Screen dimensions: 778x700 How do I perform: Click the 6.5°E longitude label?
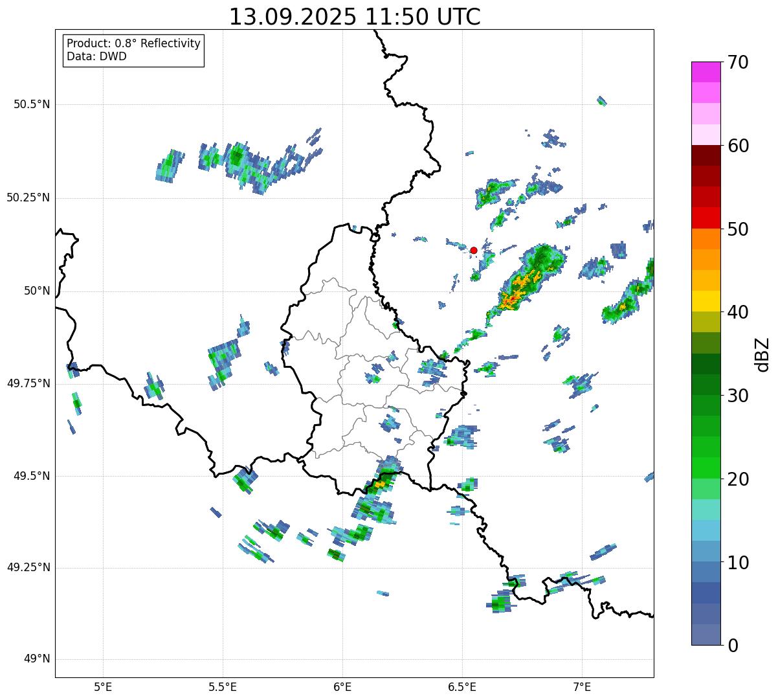462,687
